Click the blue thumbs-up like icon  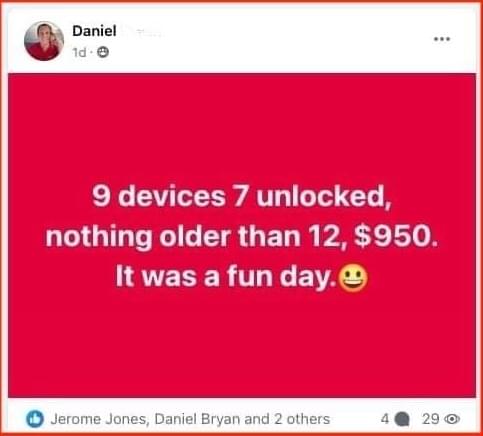[35, 419]
